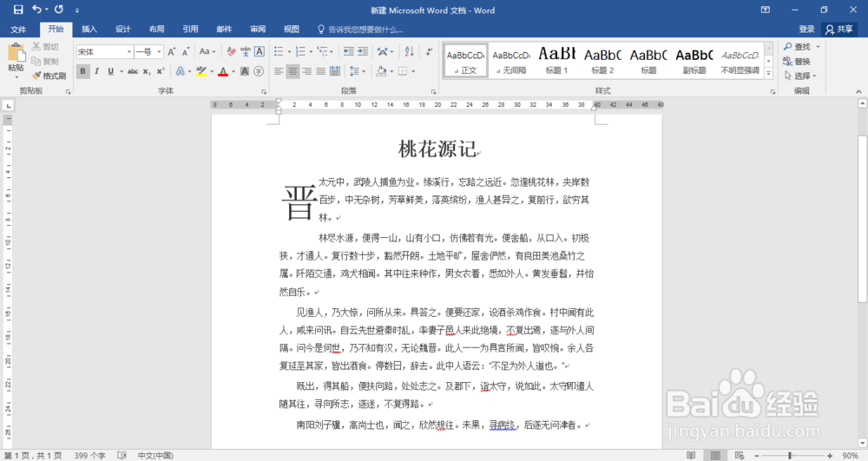Open the Font dialog launcher
868x461 pixels.
tap(264, 92)
